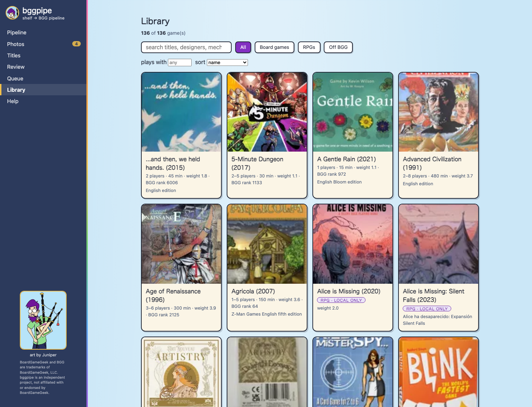Click the Photos count badge showing 4
This screenshot has height=407, width=532.
click(x=77, y=44)
